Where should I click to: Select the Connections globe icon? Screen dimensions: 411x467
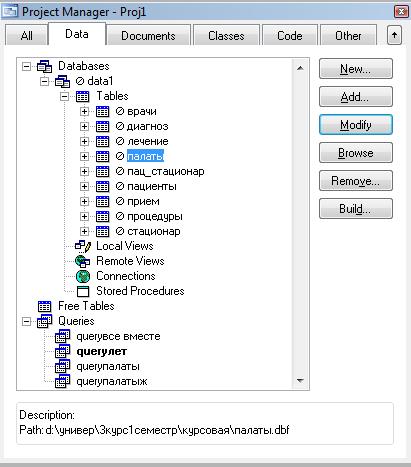[83, 276]
